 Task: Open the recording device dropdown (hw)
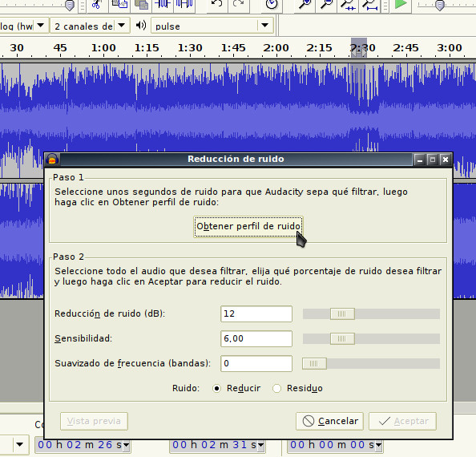pos(40,26)
